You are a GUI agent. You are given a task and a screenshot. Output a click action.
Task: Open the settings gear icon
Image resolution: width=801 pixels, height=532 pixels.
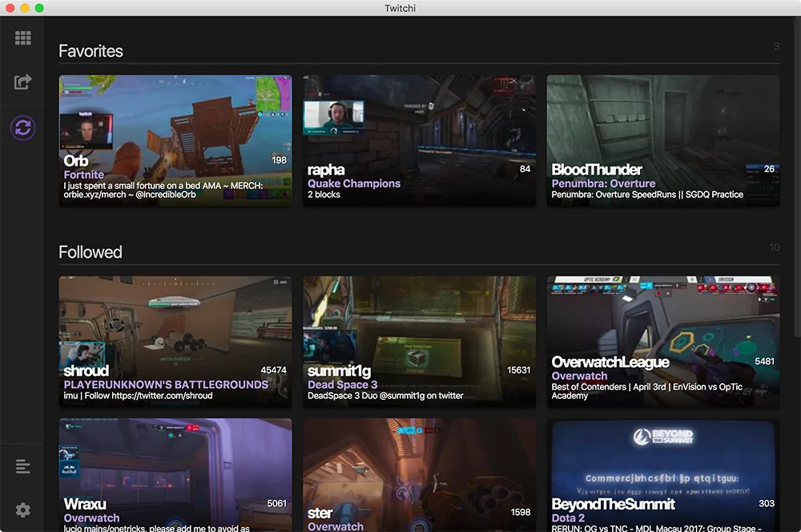(22, 510)
